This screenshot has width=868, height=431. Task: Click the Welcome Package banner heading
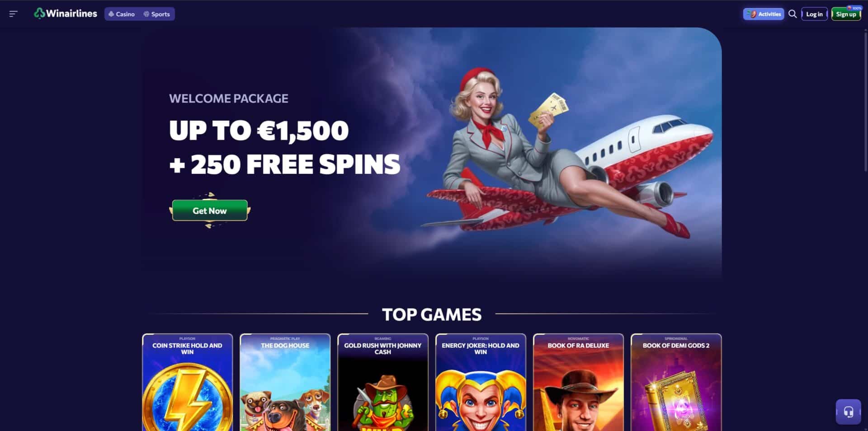pos(229,98)
